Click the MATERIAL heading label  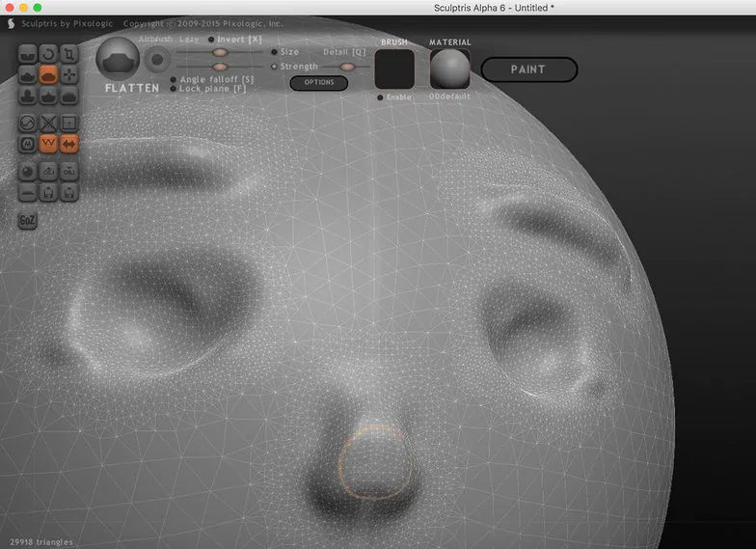(x=449, y=42)
